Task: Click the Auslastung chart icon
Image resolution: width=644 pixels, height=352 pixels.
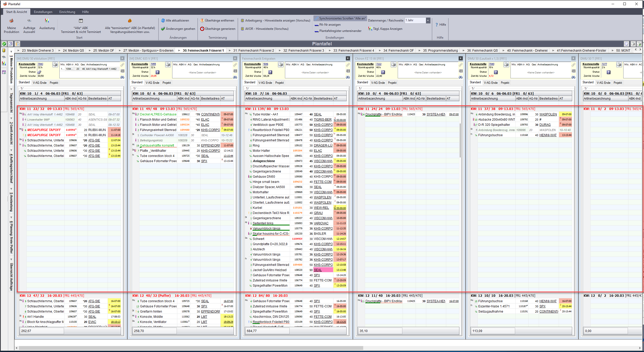Action: pyautogui.click(x=47, y=21)
